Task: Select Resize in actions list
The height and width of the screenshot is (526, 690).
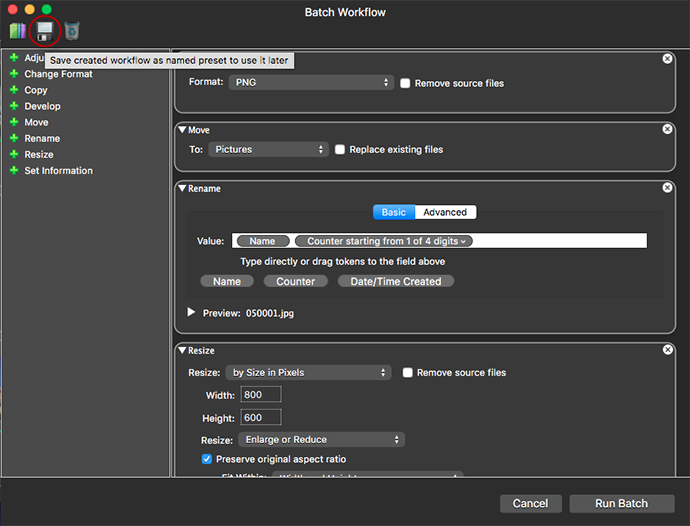Action: tap(39, 155)
